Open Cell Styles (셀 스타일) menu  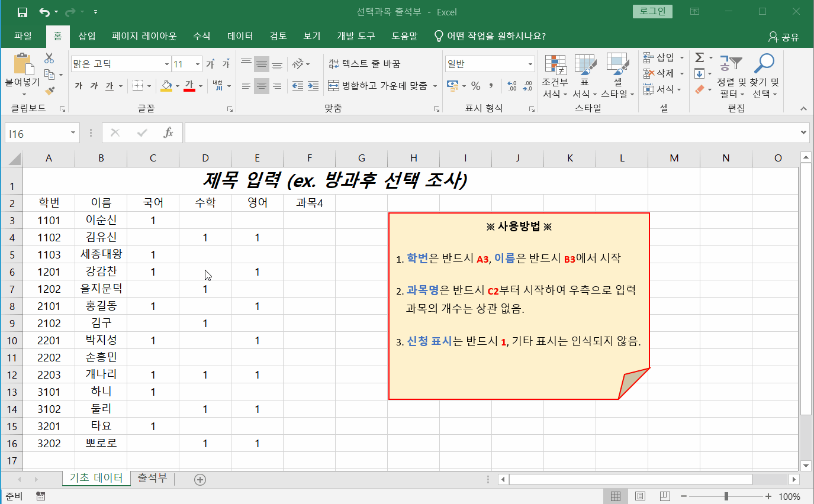[617, 76]
